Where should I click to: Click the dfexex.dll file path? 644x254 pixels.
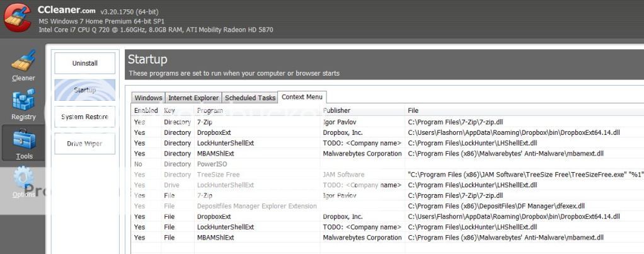tap(496, 206)
